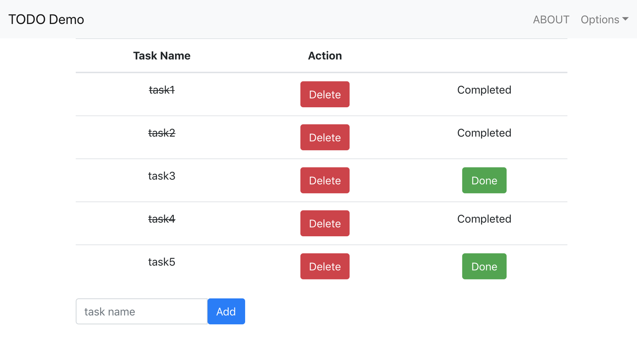The width and height of the screenshot is (637, 364).
Task: Click the task3 name text
Action: [162, 176]
